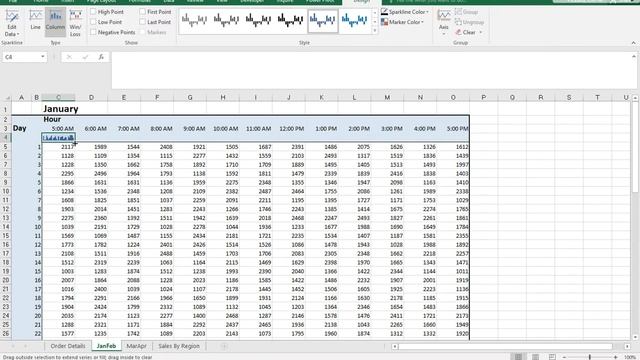Adjust the zoom slider handle

(590, 357)
